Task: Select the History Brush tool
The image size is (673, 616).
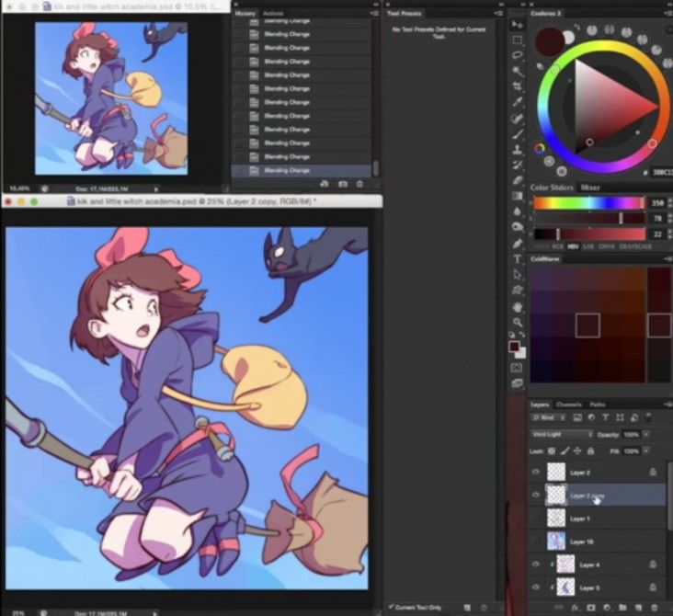Action: click(x=518, y=165)
